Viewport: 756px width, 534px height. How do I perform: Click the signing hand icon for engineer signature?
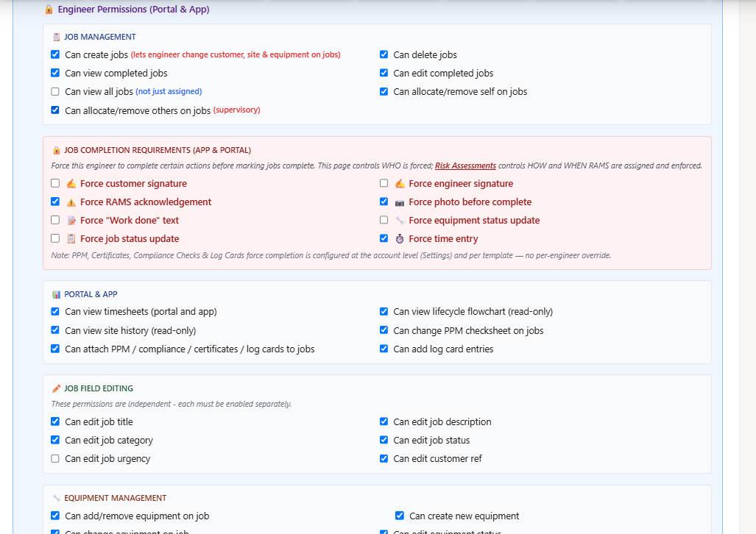click(400, 184)
